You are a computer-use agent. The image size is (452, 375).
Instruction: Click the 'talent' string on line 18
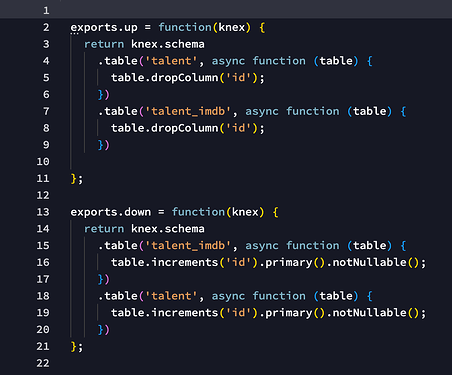click(x=171, y=296)
